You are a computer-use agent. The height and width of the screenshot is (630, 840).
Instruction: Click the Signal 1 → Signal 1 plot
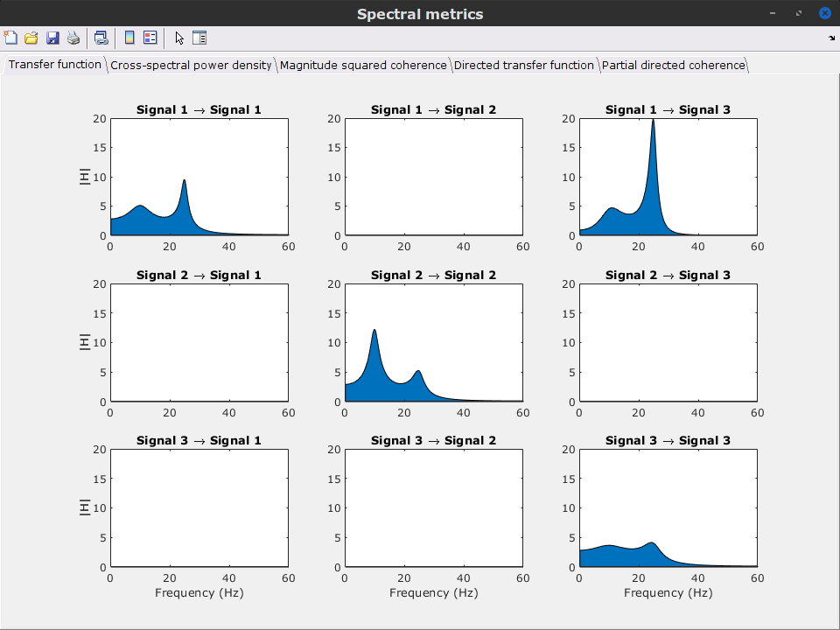199,177
